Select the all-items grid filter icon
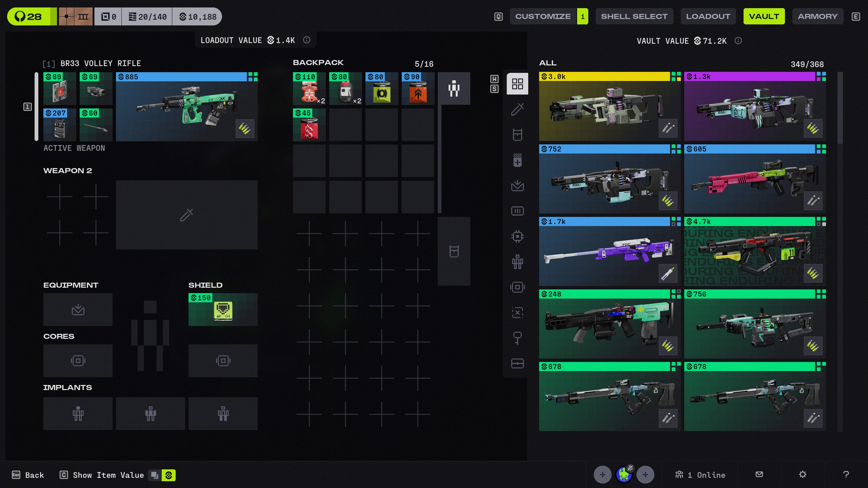The image size is (868, 488). 517,84
